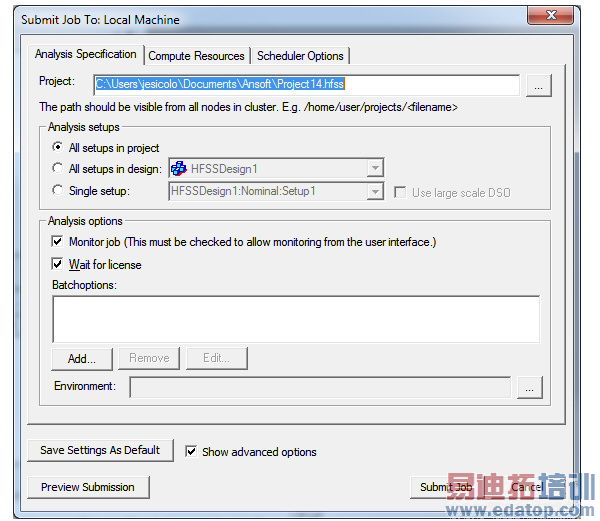Screen dimensions: 600x521
Task: Choose the Single setup radio option
Action: pyautogui.click(x=57, y=190)
